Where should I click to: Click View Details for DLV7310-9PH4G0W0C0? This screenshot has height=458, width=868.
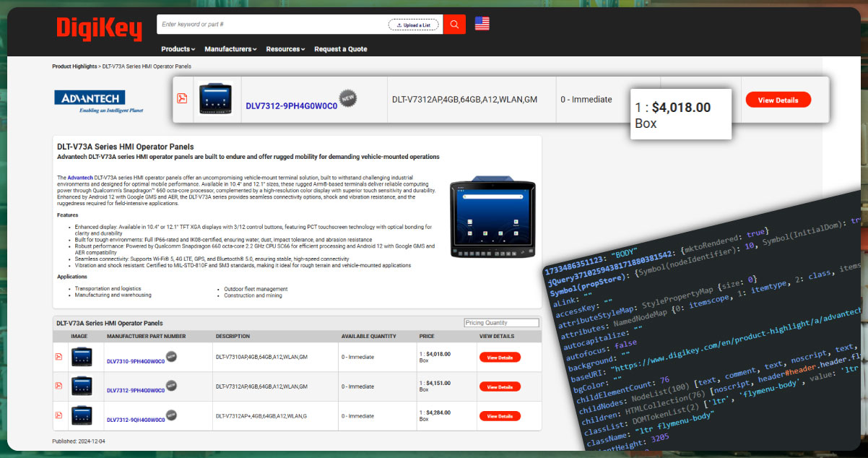pyautogui.click(x=500, y=357)
